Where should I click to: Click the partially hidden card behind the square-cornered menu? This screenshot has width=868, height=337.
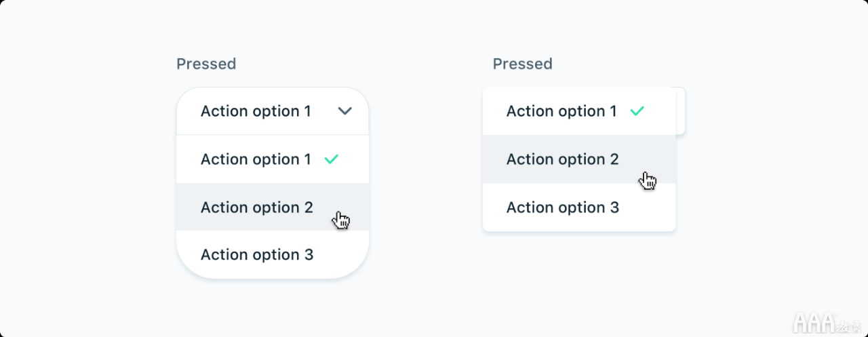[x=680, y=111]
